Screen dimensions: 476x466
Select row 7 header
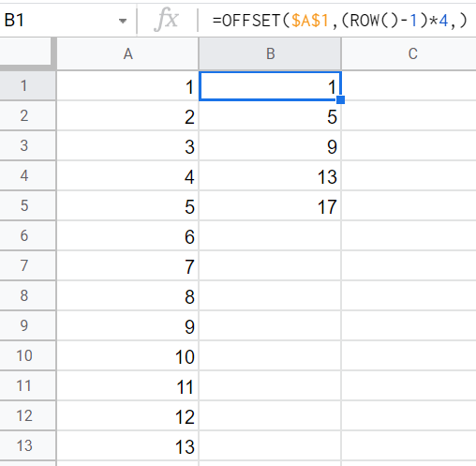click(28, 265)
